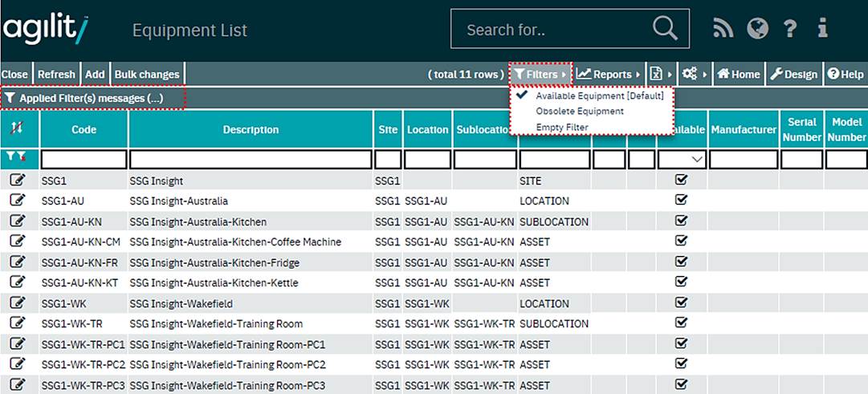Toggle Available checkbox for SSG1-AU-KN-KT

[681, 282]
